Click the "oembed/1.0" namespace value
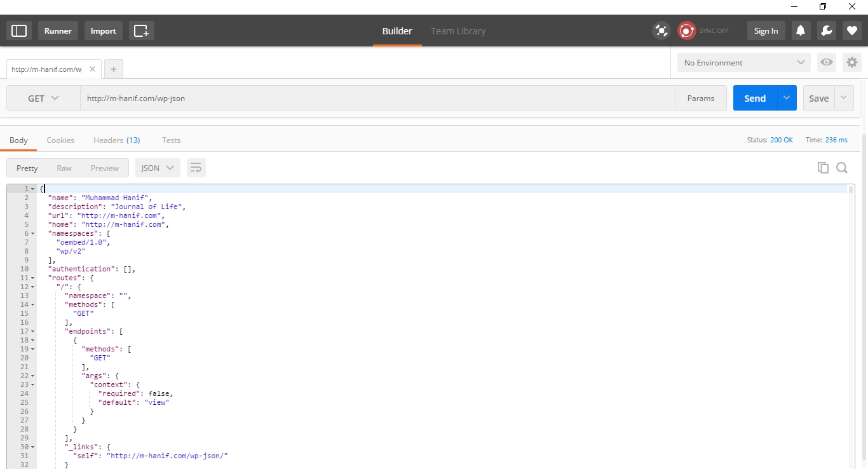This screenshot has height=469, width=868. click(81, 242)
